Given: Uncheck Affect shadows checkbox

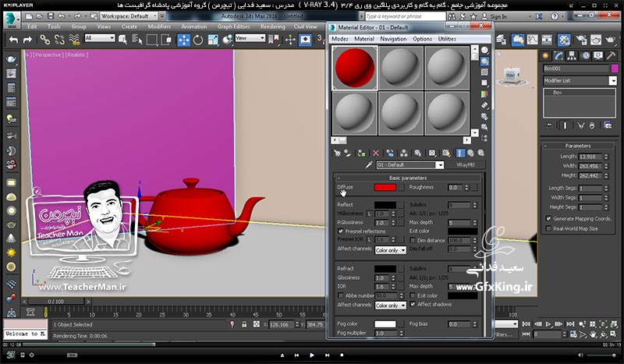Looking at the screenshot, I should coord(413,304).
